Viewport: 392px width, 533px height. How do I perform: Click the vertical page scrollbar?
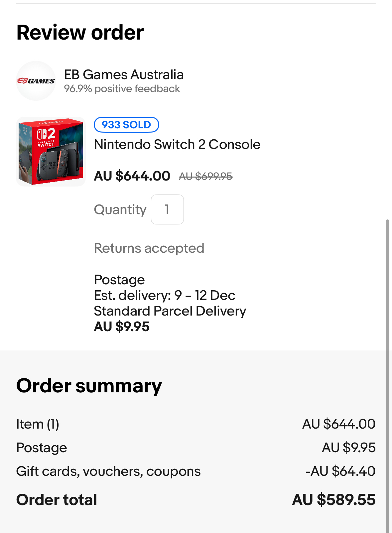[x=387, y=376]
